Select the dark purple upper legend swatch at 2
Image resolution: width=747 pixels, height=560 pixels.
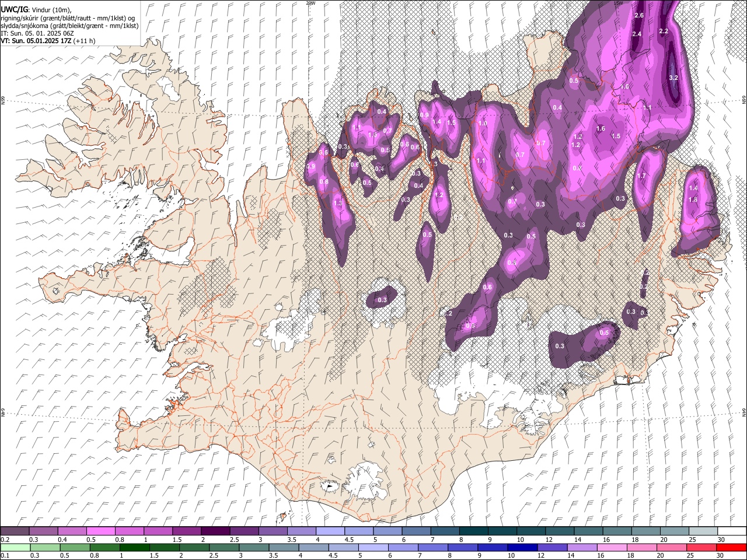[215, 531]
